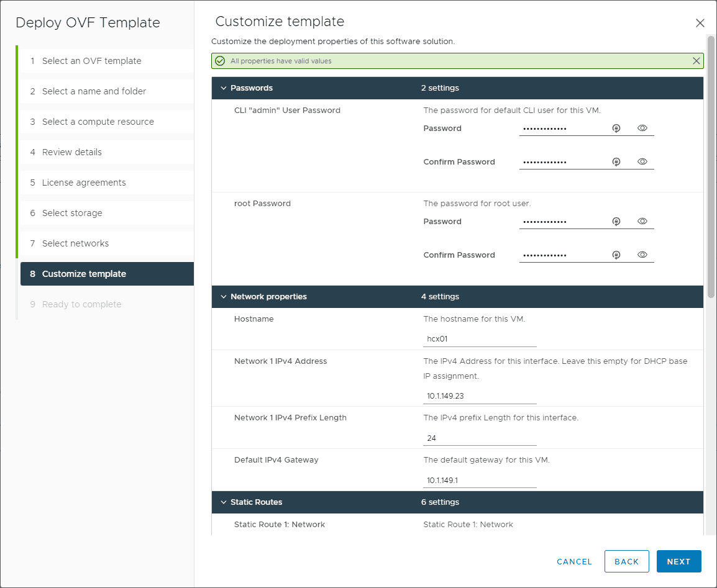Generate password for CLI admin Password field
Viewport: 717px width, 588px height.
point(616,129)
